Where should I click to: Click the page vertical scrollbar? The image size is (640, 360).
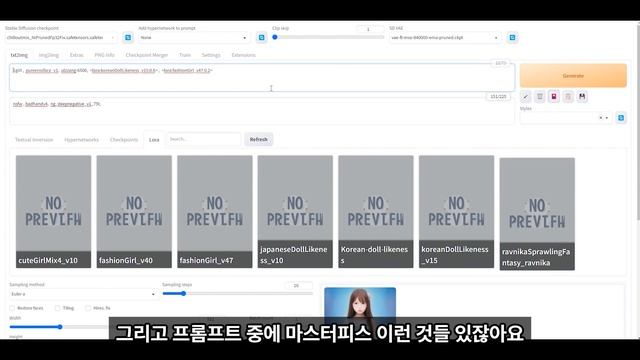(x=637, y=122)
